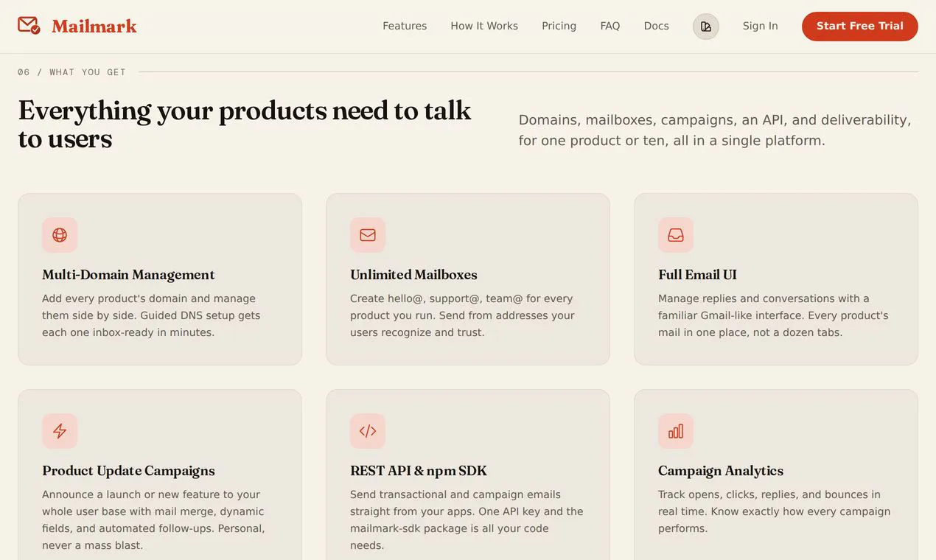The height and width of the screenshot is (560, 936).
Task: Click the 'Announce a launch' description text
Action: [x=153, y=520]
